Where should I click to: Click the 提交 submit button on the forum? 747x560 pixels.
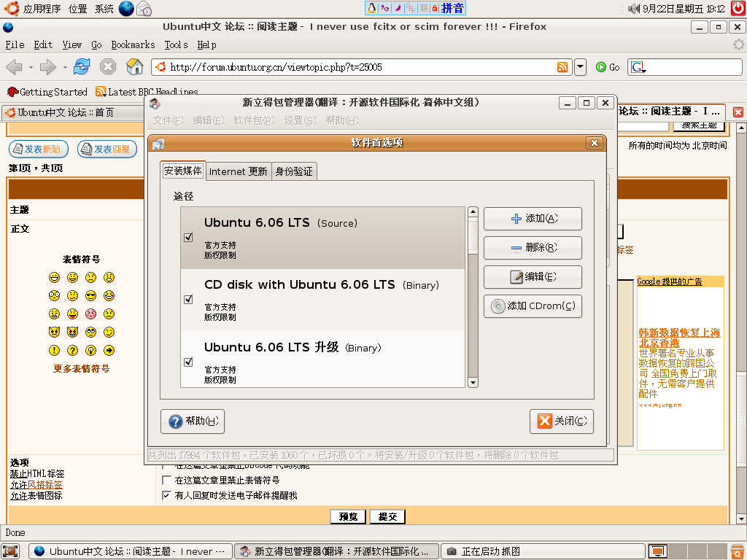387,517
